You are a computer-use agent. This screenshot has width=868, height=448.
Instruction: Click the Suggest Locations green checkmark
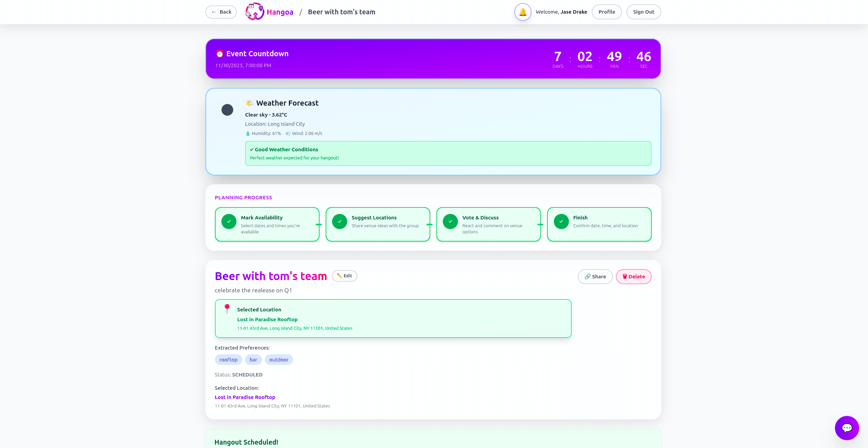(340, 221)
